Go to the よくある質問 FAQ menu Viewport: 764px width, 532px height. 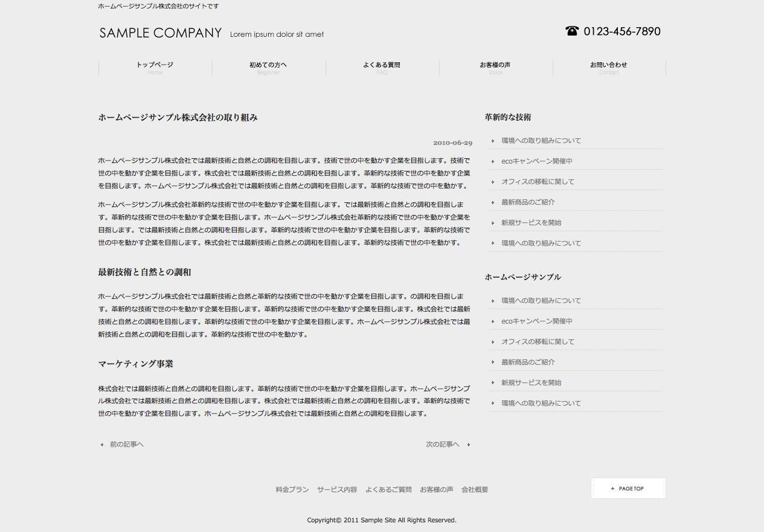(x=382, y=68)
